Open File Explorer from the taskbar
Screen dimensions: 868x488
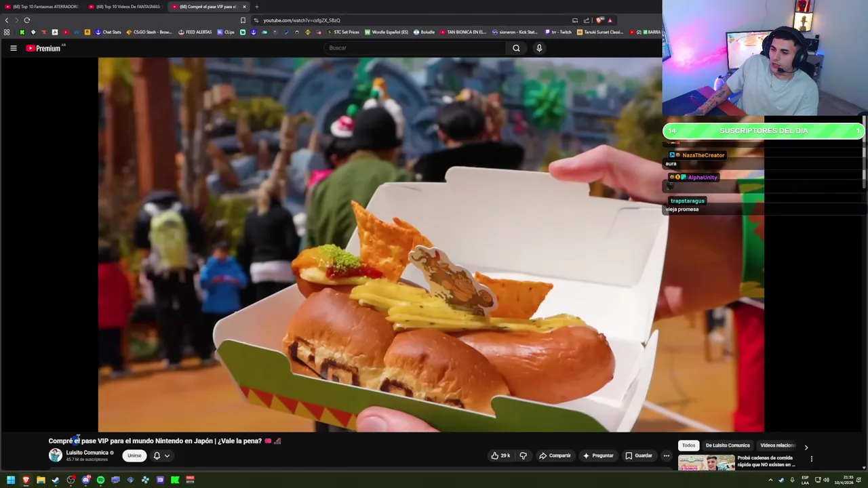tap(41, 480)
